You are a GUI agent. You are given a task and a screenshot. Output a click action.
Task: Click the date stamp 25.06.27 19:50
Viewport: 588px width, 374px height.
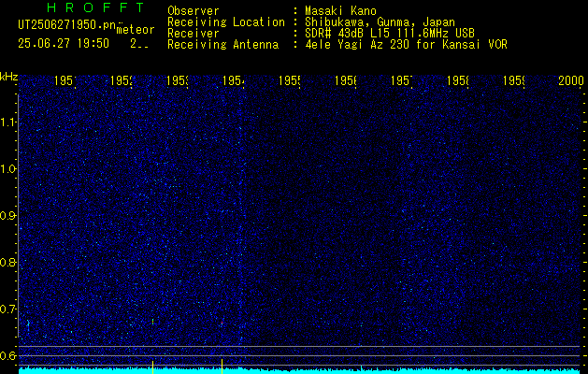[64, 44]
